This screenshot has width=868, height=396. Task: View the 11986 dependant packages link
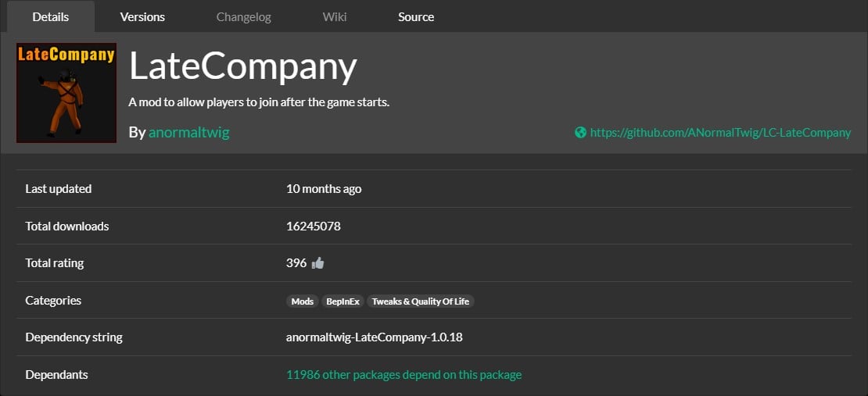click(404, 375)
